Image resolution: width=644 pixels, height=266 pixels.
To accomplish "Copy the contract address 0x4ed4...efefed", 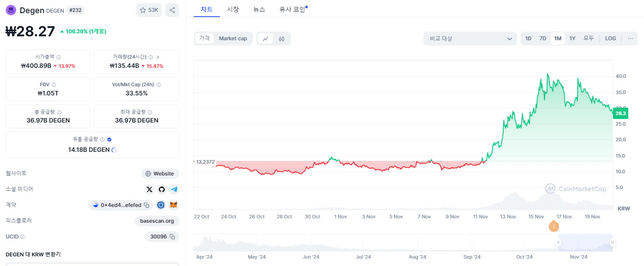I will pos(146,205).
